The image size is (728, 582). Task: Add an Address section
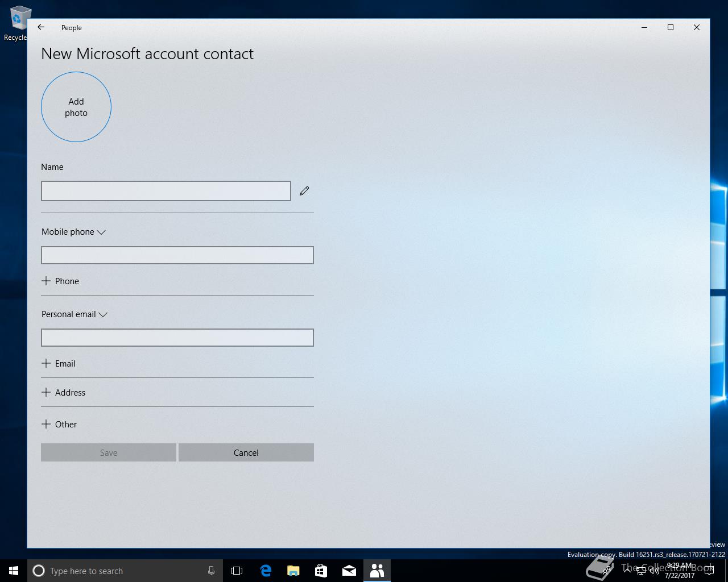point(64,393)
